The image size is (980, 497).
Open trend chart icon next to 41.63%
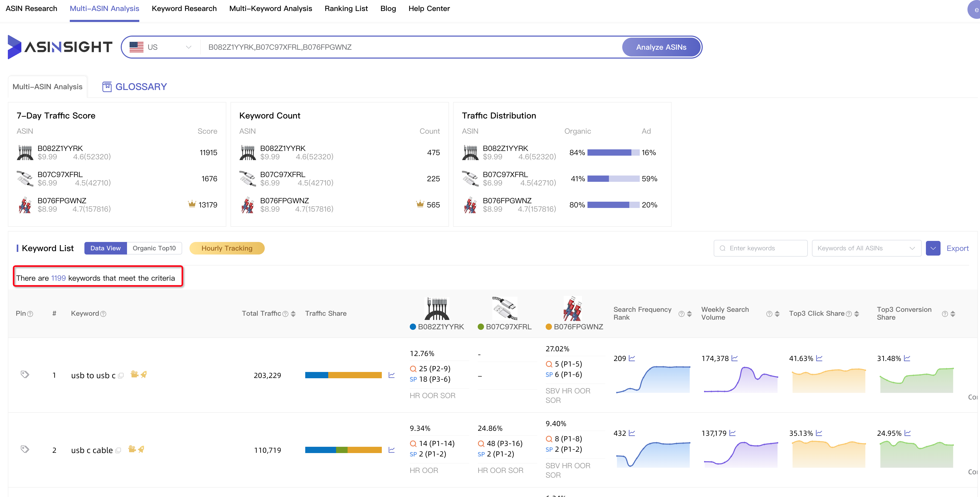coord(820,358)
